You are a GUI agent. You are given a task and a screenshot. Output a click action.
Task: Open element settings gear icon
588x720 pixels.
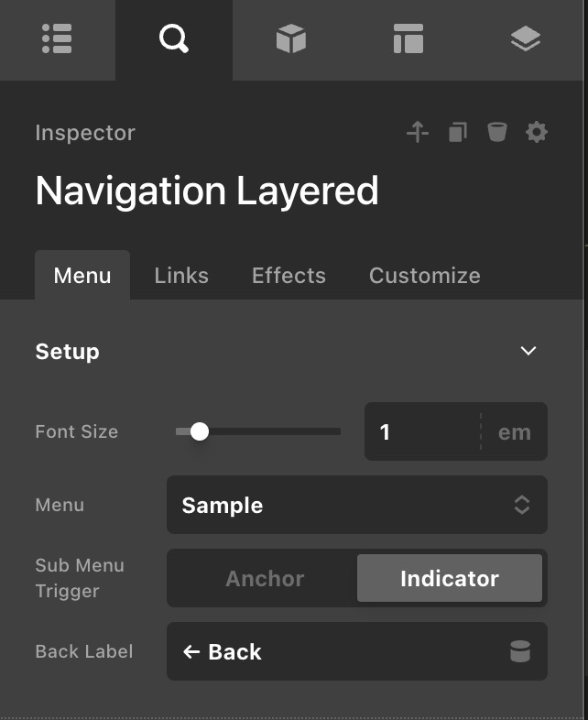[536, 132]
